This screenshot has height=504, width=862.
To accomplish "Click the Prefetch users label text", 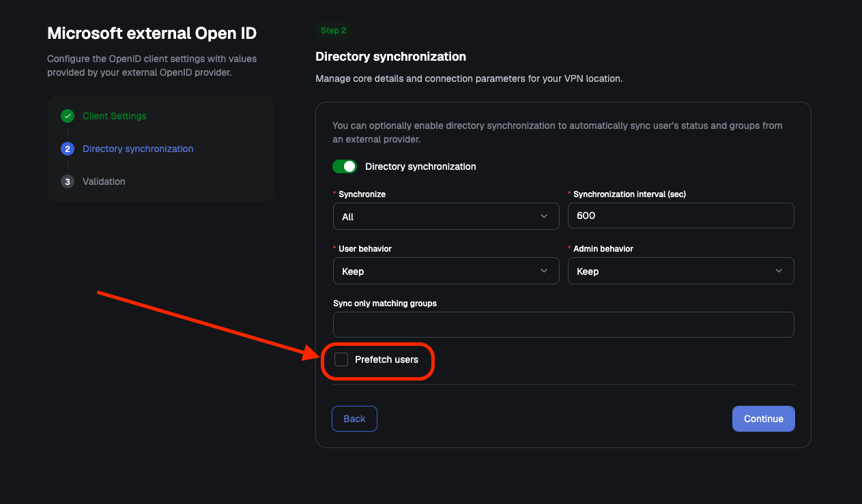I will point(386,359).
